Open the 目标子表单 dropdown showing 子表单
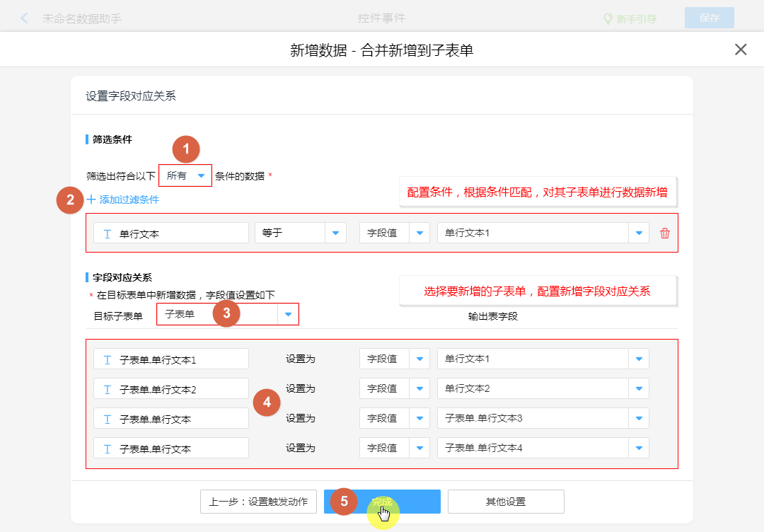Viewport: 764px width, 532px height. 287,314
